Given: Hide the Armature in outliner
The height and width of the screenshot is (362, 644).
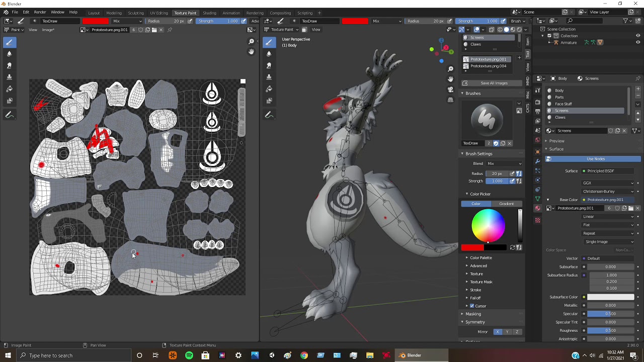Looking at the screenshot, I should click(x=638, y=42).
